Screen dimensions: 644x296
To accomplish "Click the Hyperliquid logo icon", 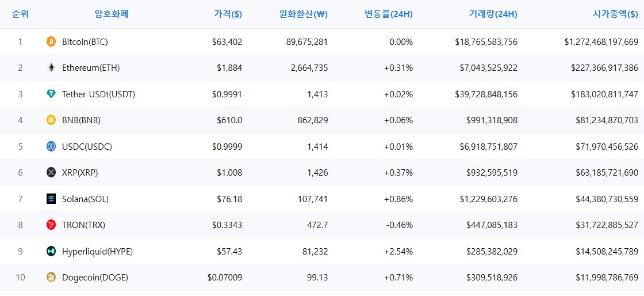I will coord(51,251).
